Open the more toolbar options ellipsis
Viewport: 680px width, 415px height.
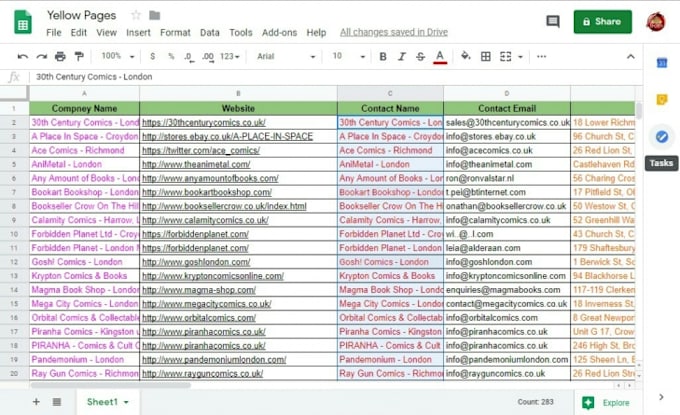coord(541,56)
